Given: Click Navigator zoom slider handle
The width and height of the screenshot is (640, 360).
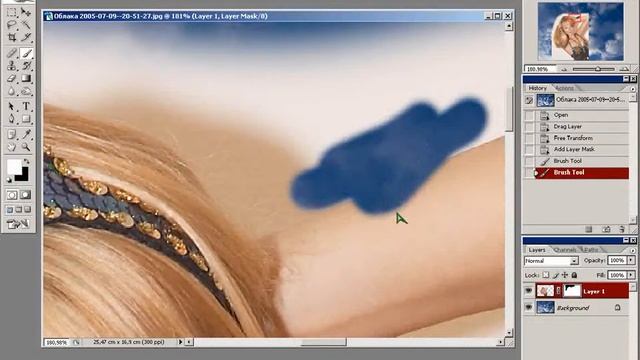Looking at the screenshot, I should 598,69.
